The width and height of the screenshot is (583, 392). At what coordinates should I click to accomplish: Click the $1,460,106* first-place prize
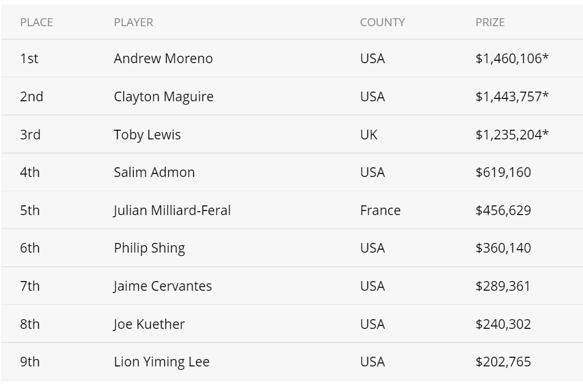coord(512,59)
